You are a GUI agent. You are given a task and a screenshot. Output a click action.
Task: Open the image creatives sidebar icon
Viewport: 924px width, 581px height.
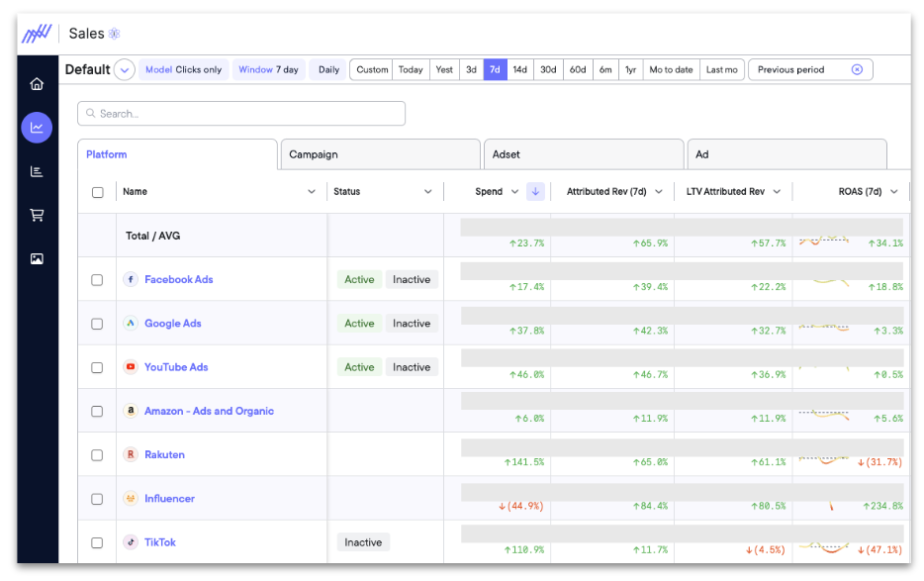coord(37,259)
